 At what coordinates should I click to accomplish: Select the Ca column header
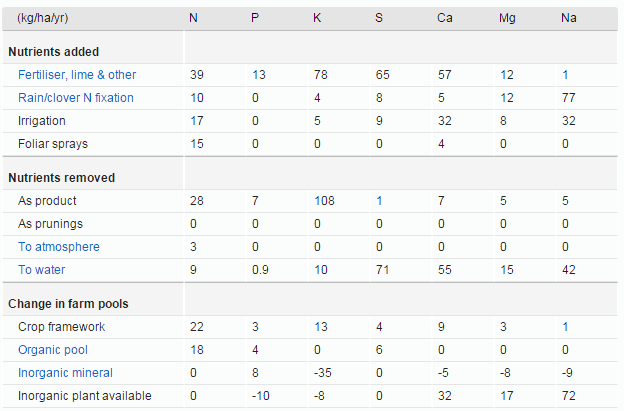444,18
